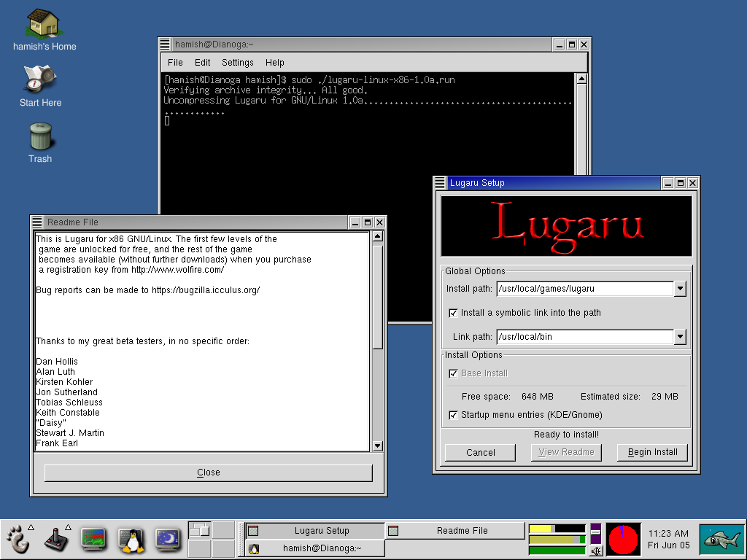The image size is (747, 560).
Task: Toggle the Base Install checkbox
Action: (453, 373)
